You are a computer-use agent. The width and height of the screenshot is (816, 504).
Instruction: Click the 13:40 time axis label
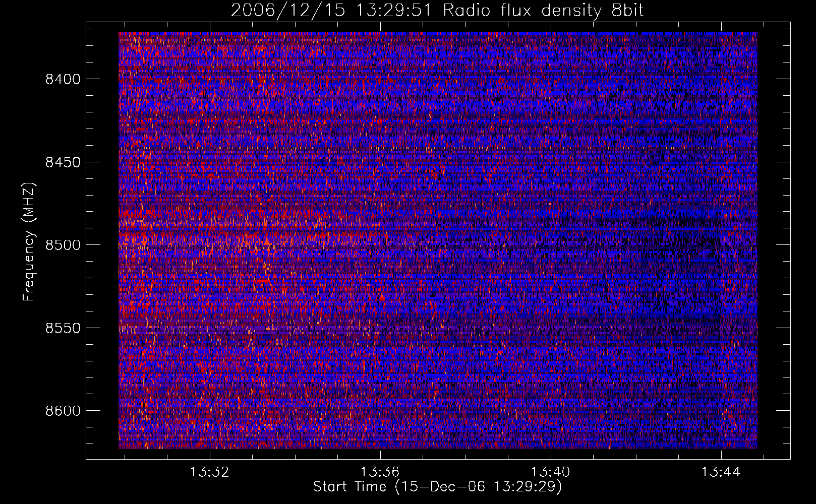coord(550,472)
